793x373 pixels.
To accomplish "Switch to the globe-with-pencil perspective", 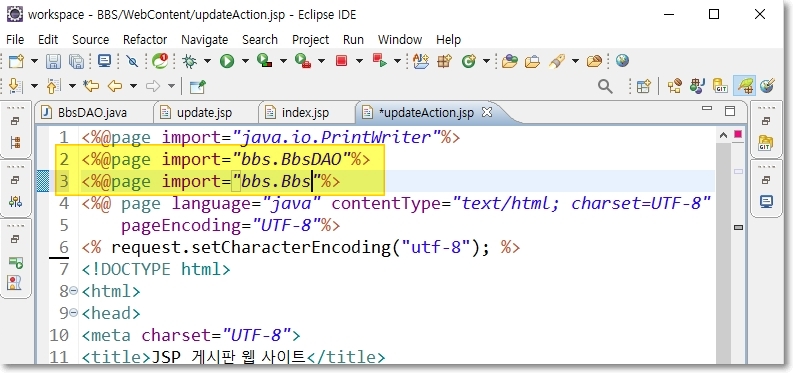I will coord(767,86).
